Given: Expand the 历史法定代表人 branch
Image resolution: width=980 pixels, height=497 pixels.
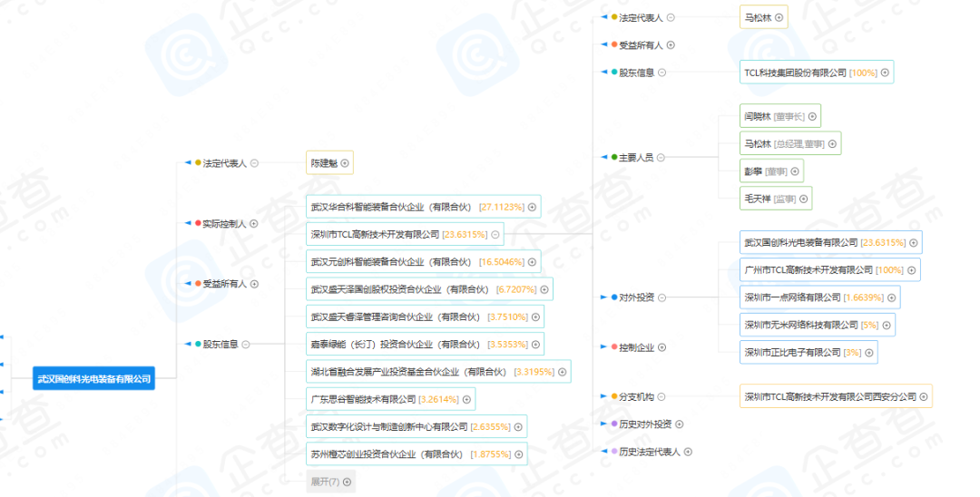Looking at the screenshot, I should 688,452.
